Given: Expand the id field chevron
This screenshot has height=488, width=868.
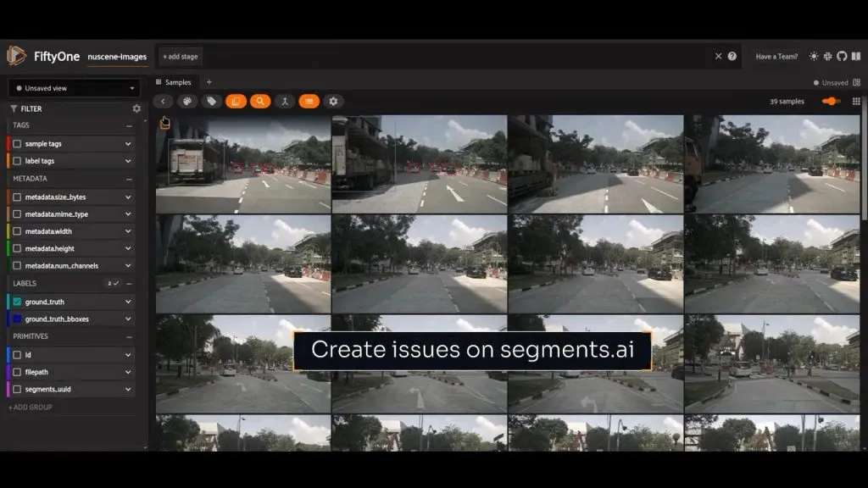Looking at the screenshot, I should (x=128, y=355).
